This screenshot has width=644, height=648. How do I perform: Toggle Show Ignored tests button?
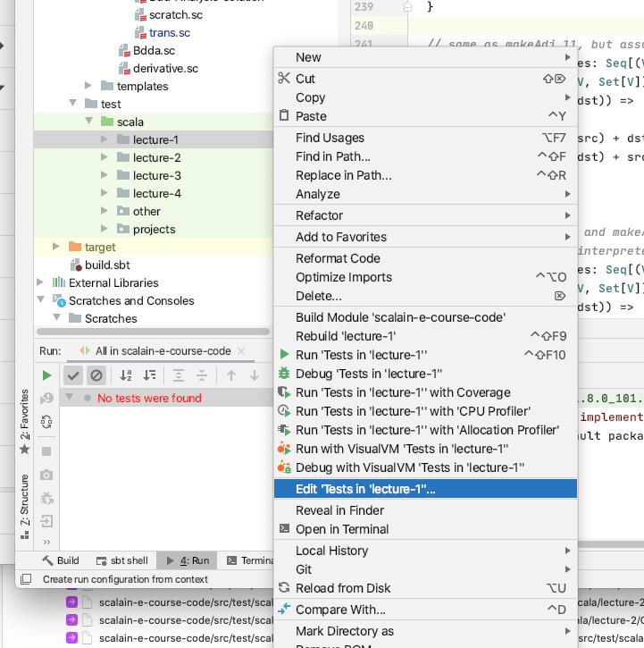point(96,375)
